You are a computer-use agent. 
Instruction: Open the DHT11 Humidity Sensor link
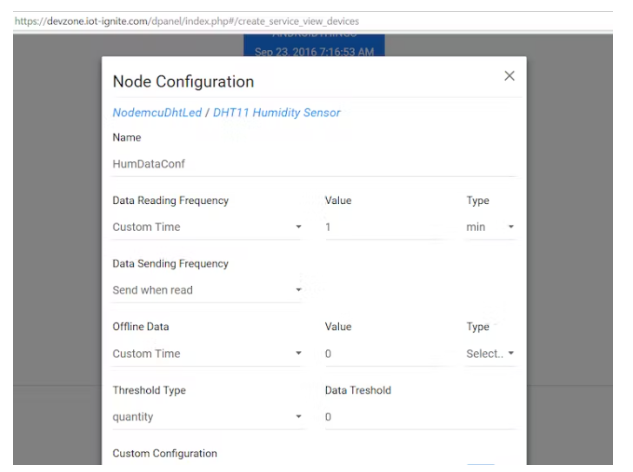click(x=276, y=113)
